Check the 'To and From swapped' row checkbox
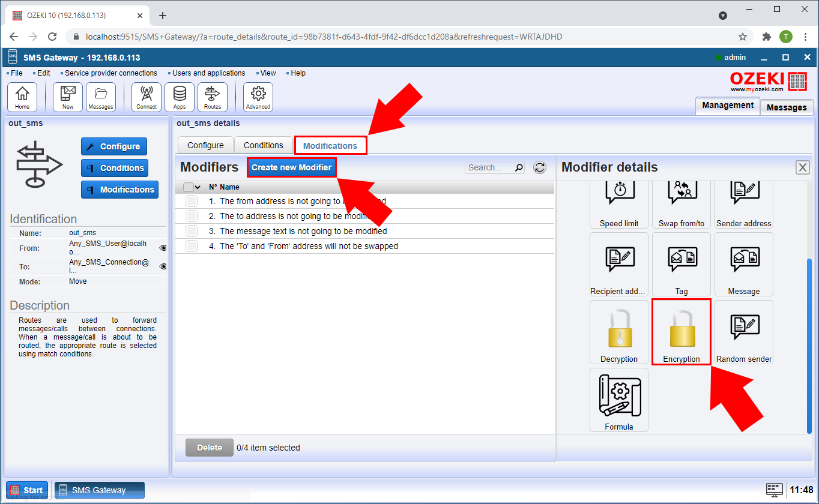This screenshot has width=819, height=504. coord(192,246)
